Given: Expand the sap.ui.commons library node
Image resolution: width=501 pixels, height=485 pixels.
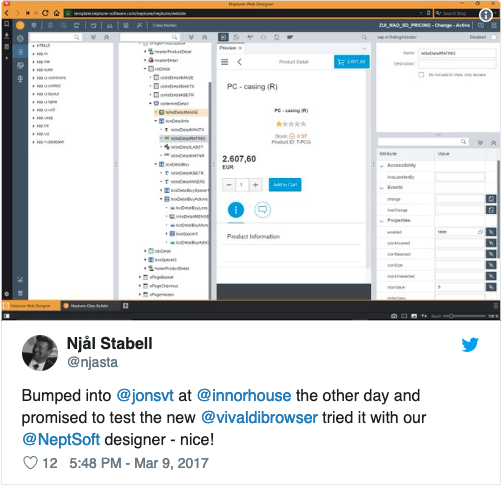Looking at the screenshot, I should click(x=34, y=78).
